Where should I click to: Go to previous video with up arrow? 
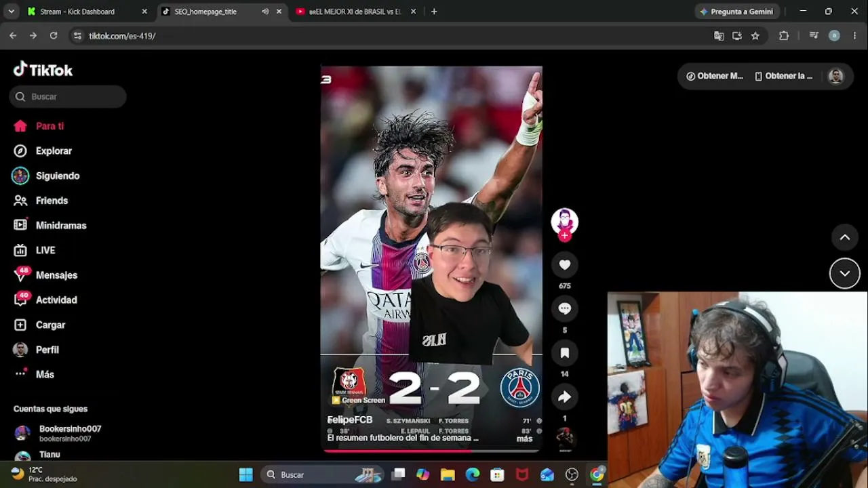[845, 237]
